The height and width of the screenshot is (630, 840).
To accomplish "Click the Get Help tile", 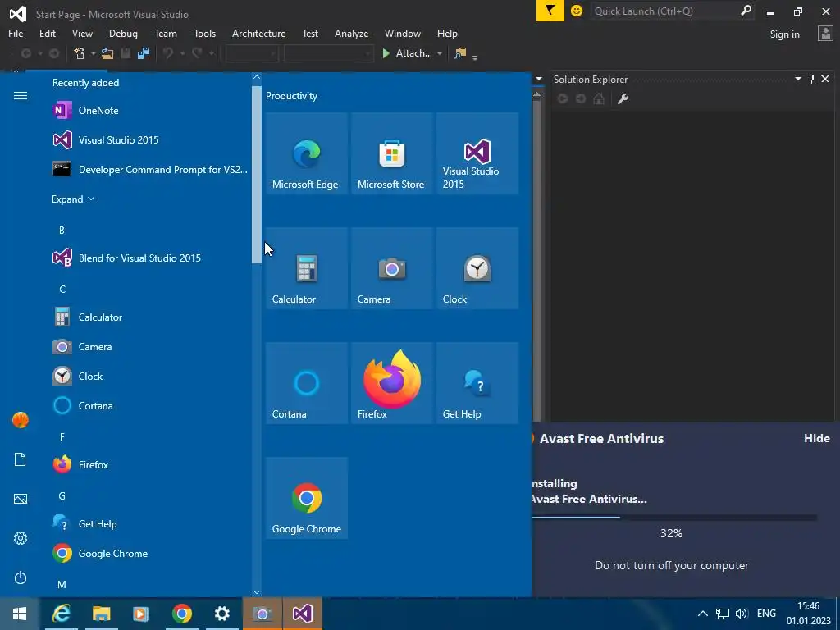I will (477, 383).
